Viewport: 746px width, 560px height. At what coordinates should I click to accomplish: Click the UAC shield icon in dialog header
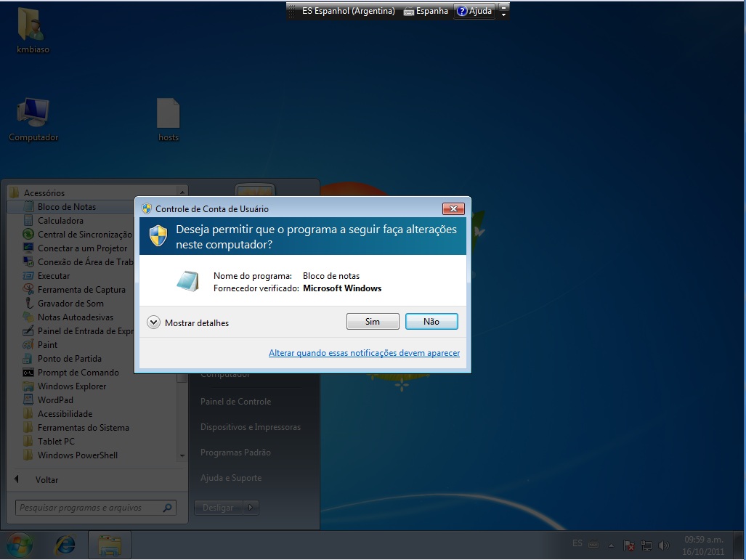tap(158, 236)
